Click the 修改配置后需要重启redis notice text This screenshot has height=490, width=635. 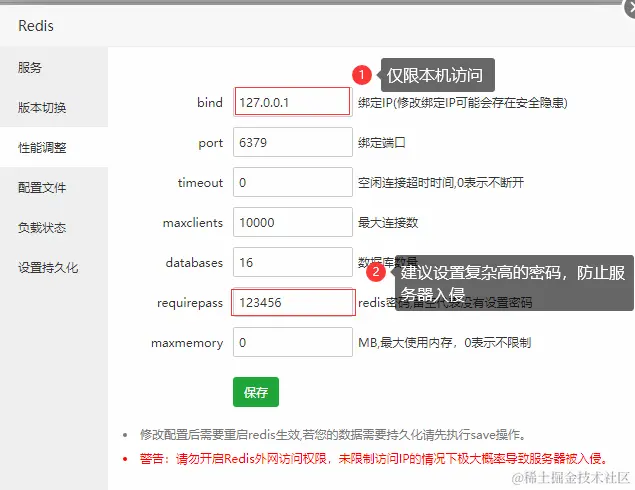(x=333, y=435)
